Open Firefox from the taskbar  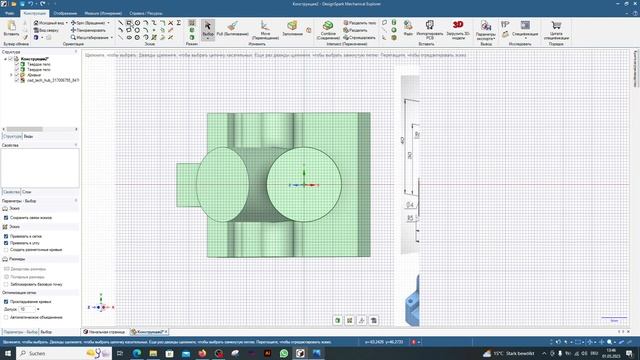tap(202, 353)
